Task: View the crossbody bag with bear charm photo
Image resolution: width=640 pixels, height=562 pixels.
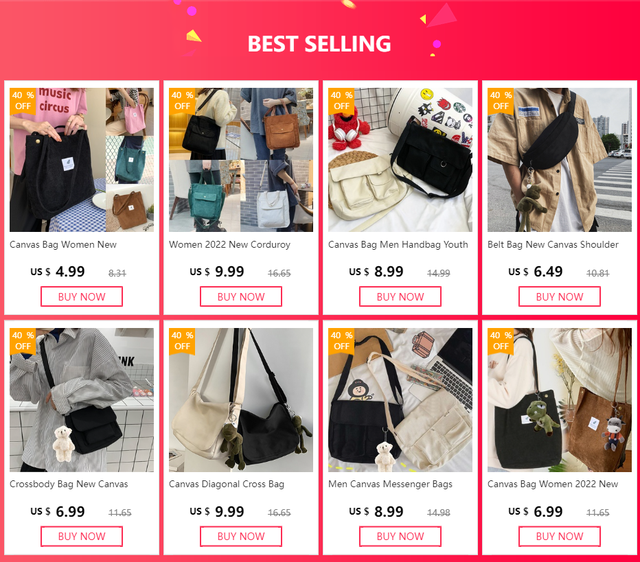Action: [82, 400]
